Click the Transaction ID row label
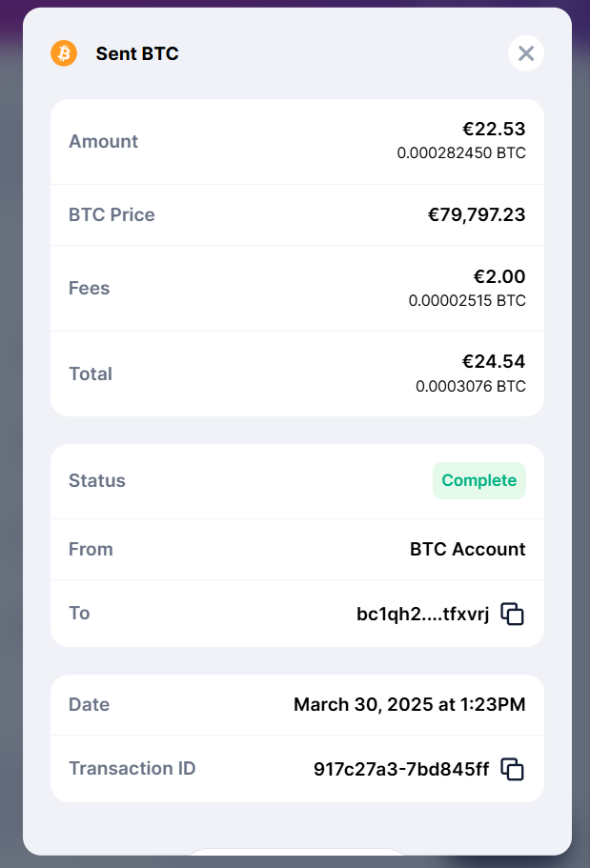The image size is (590, 868). coord(132,768)
